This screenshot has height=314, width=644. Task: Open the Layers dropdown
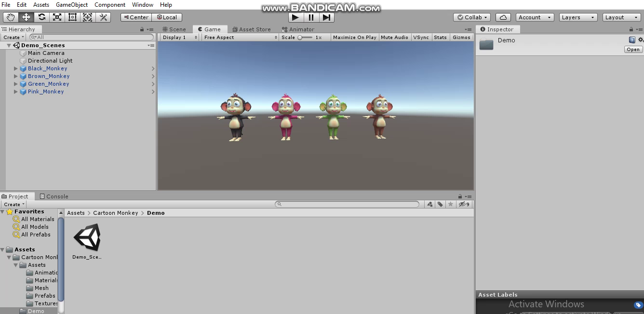coord(578,17)
